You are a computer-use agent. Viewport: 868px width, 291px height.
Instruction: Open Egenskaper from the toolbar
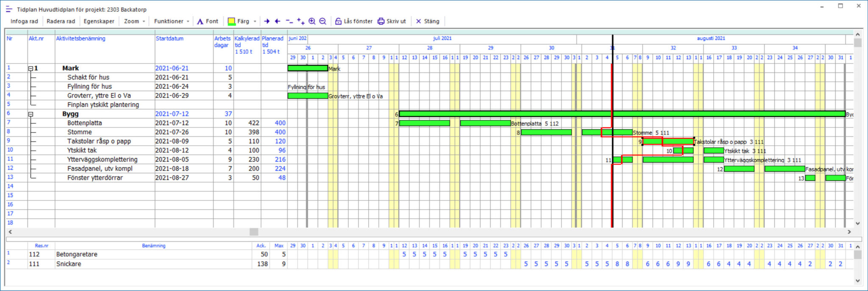point(99,21)
